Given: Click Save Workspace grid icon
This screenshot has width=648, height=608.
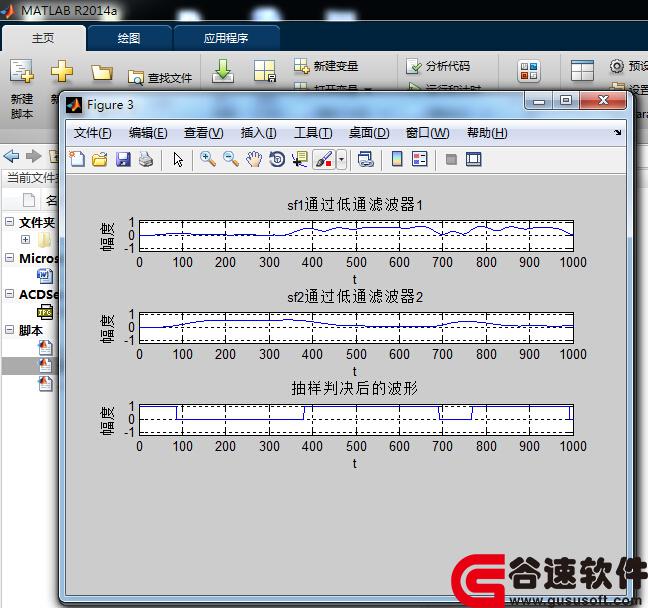Looking at the screenshot, I should pos(264,71).
